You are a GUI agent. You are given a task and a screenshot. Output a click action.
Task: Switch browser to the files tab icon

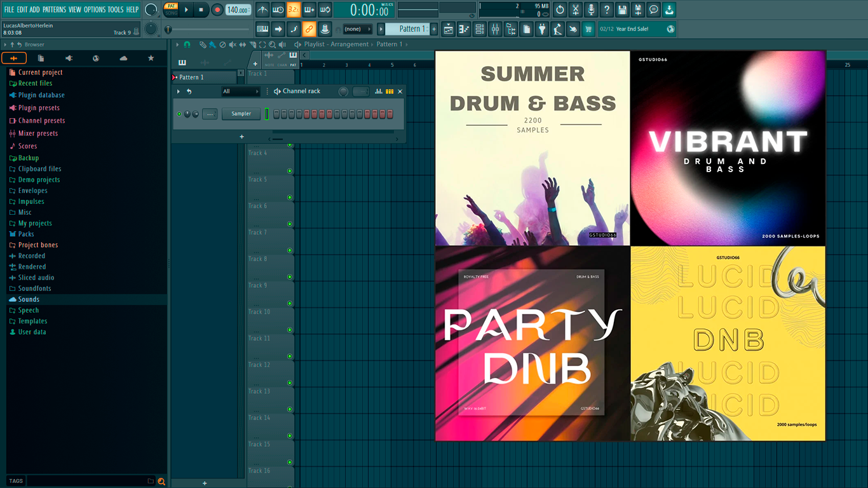(41, 58)
